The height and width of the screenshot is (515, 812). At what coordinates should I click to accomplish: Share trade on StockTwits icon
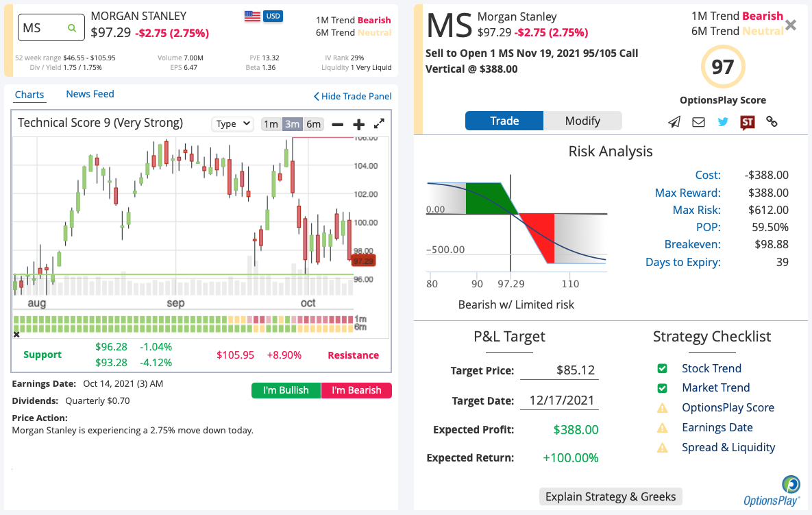click(748, 122)
